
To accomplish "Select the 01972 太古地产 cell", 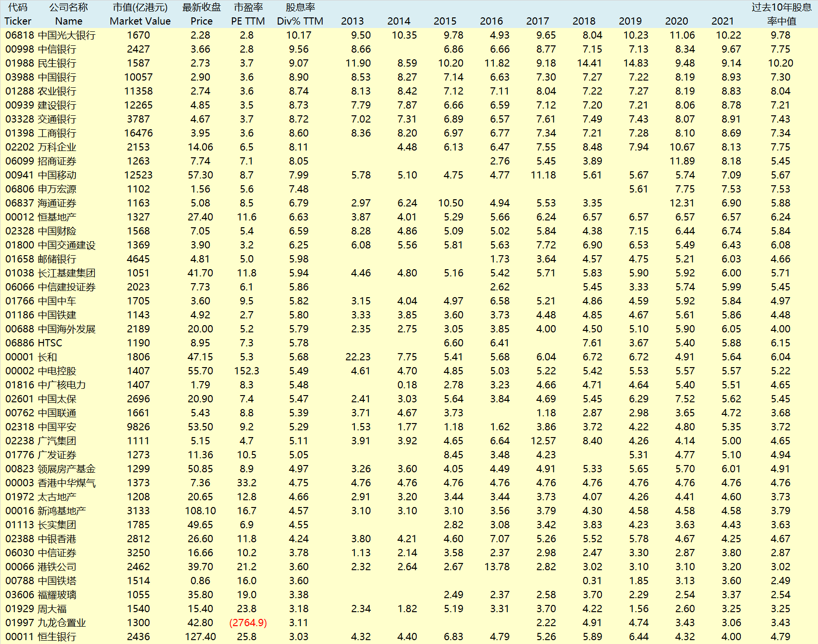I will (x=41, y=497).
